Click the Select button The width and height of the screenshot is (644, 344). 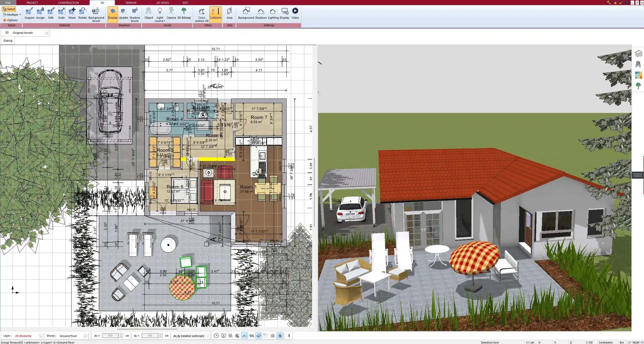point(9,9)
